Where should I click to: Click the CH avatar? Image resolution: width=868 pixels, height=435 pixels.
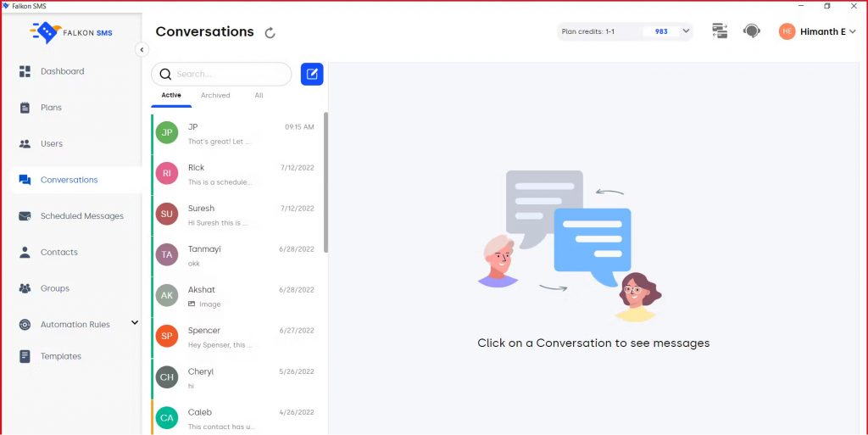[x=167, y=377]
